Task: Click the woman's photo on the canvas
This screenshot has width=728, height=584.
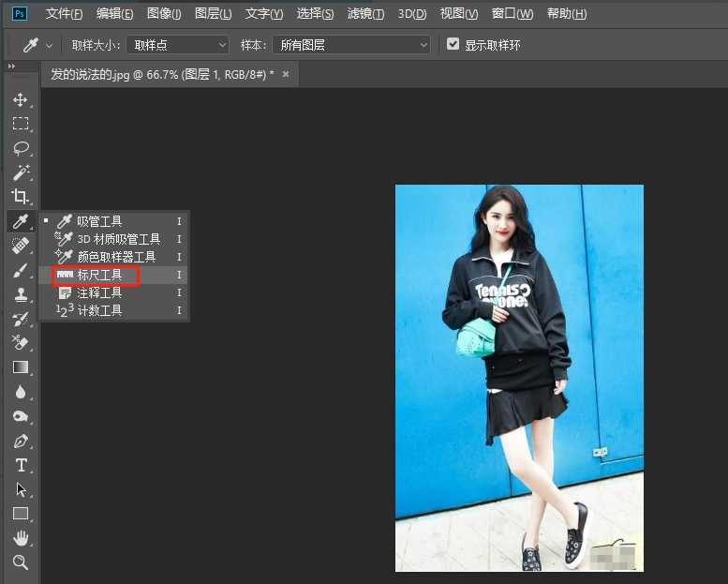Action: pos(519,377)
